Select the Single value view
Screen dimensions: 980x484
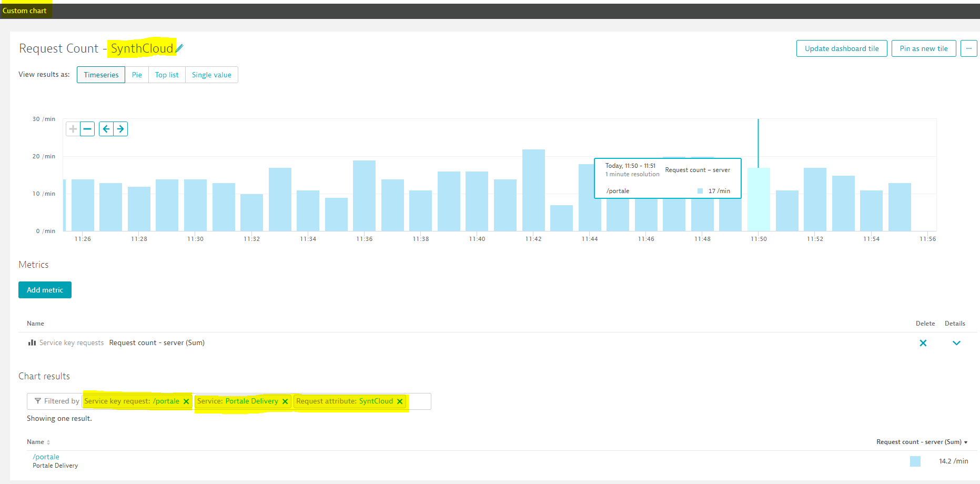coord(211,75)
